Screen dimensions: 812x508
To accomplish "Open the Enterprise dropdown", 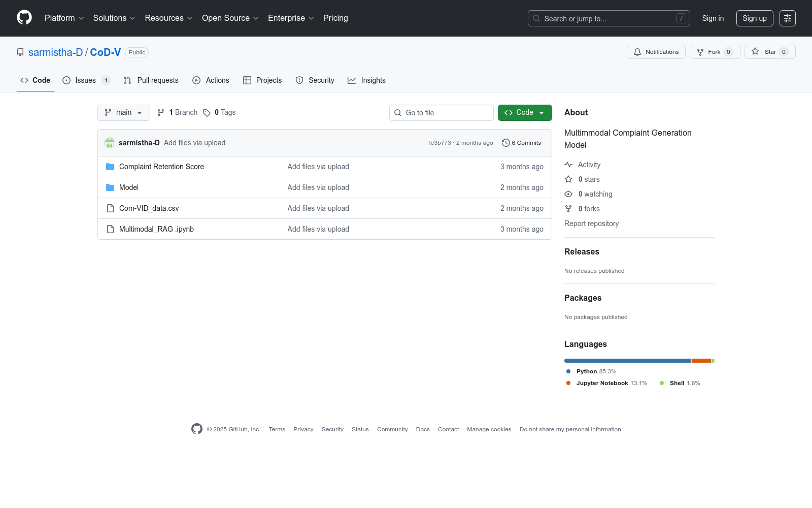I will click(291, 18).
